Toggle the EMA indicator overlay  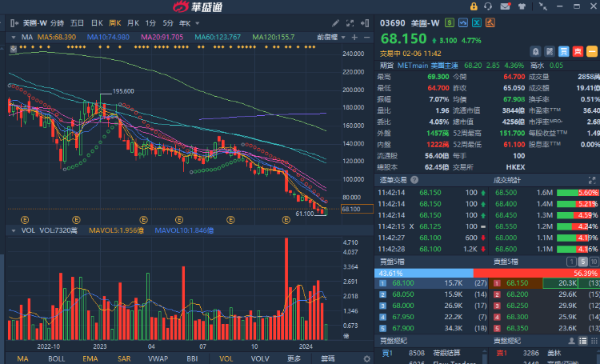click(x=90, y=358)
